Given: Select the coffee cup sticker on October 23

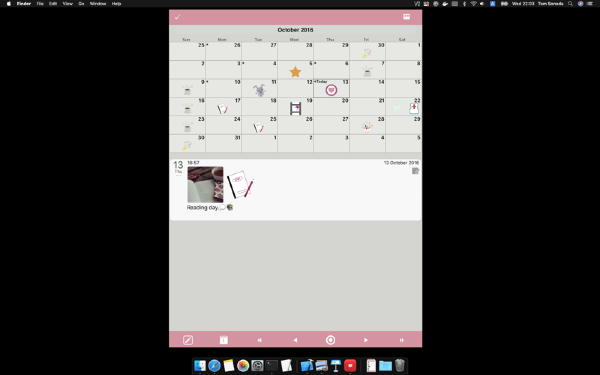Looking at the screenshot, I should pos(187,127).
